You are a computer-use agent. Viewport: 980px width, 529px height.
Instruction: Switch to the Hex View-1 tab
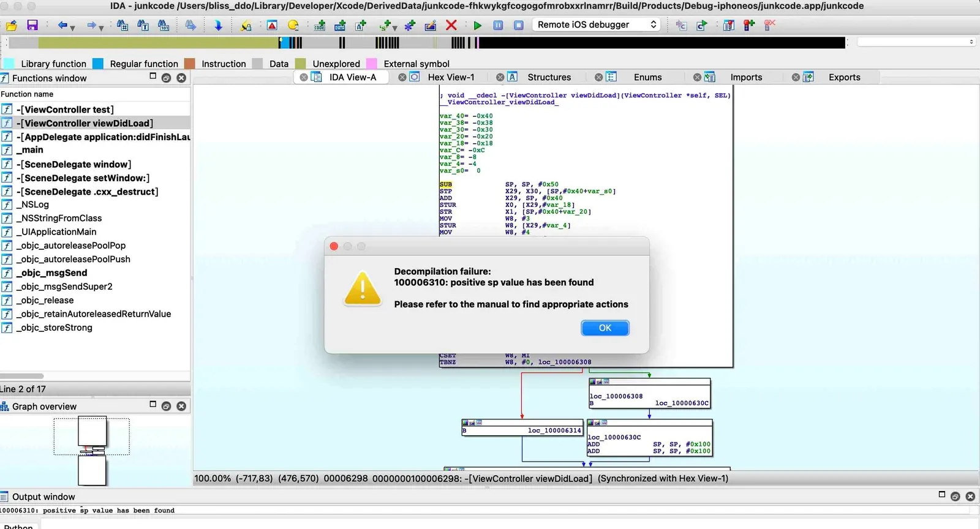coord(451,77)
